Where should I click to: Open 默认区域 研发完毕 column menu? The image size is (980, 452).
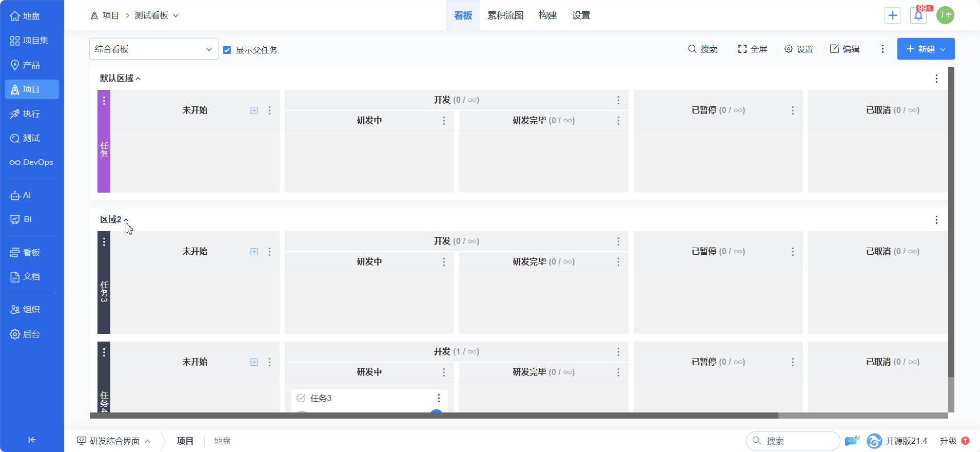coord(618,121)
